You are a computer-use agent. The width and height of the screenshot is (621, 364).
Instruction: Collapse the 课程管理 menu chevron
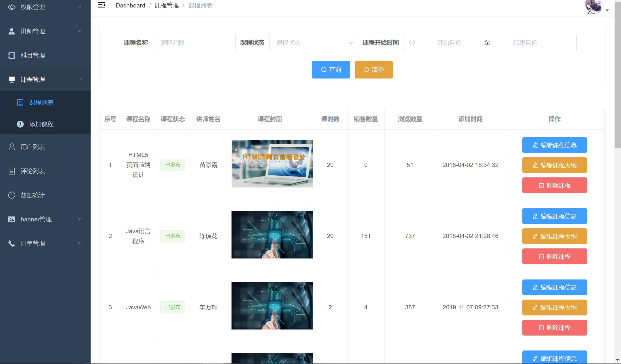pyautogui.click(x=80, y=79)
